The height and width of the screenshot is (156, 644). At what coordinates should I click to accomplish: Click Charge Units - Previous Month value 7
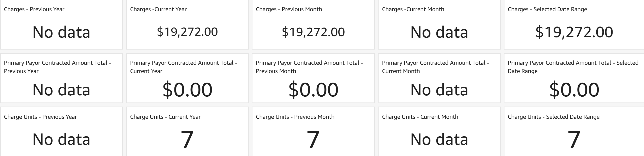point(313,139)
